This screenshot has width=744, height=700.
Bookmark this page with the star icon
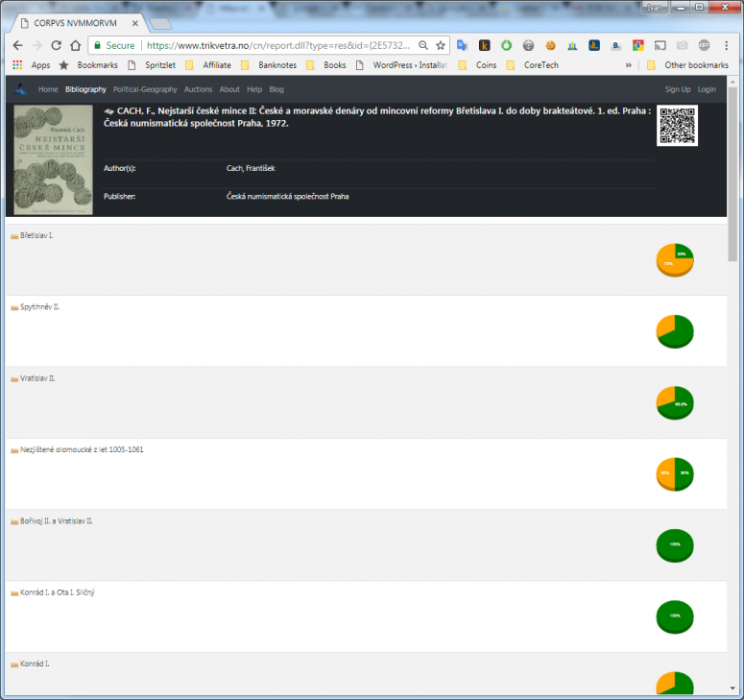[441, 45]
